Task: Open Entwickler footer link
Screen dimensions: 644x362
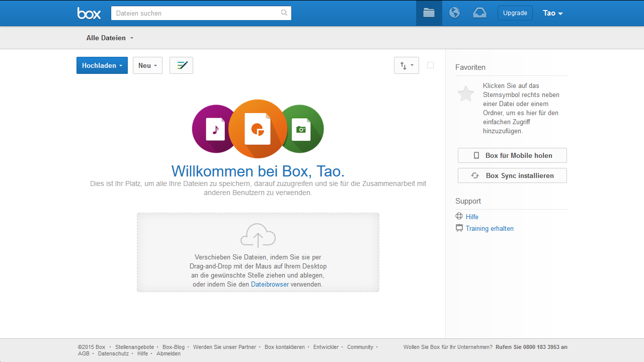Action: pos(326,347)
